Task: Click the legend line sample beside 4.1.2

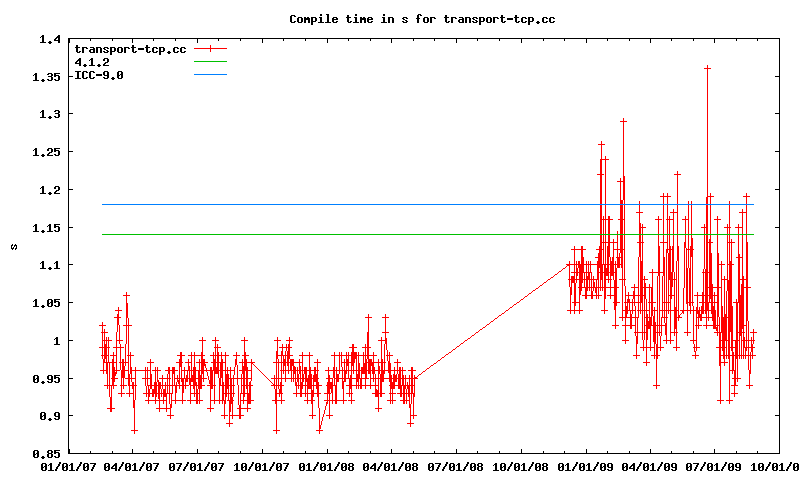Action: [211, 61]
